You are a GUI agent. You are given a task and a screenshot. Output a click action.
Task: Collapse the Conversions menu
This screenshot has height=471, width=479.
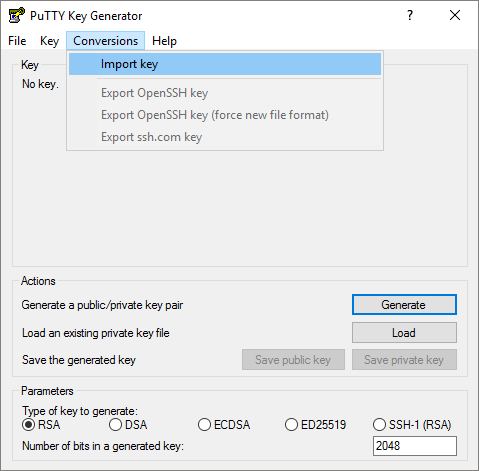click(x=105, y=41)
